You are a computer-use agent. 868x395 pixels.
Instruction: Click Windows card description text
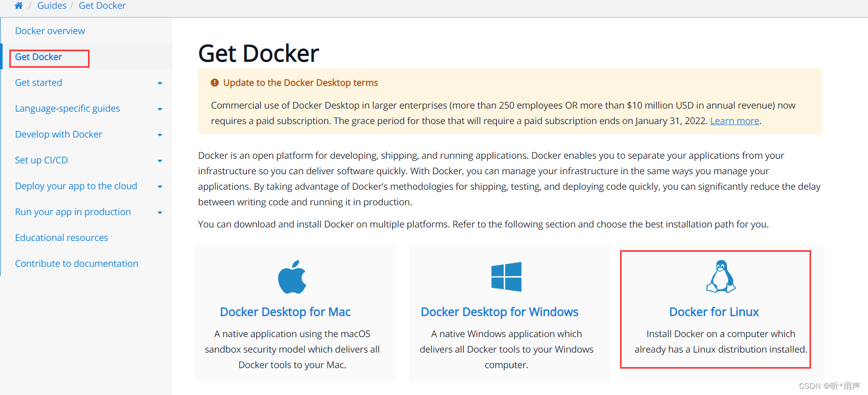pos(506,350)
